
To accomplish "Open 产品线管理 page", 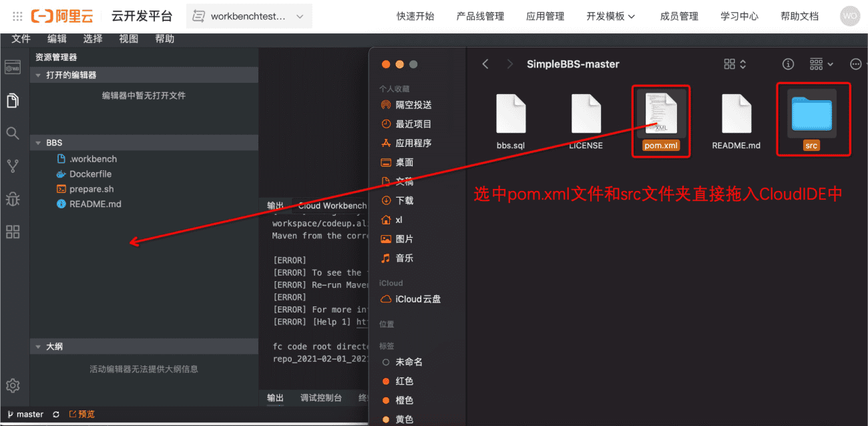I will point(480,16).
